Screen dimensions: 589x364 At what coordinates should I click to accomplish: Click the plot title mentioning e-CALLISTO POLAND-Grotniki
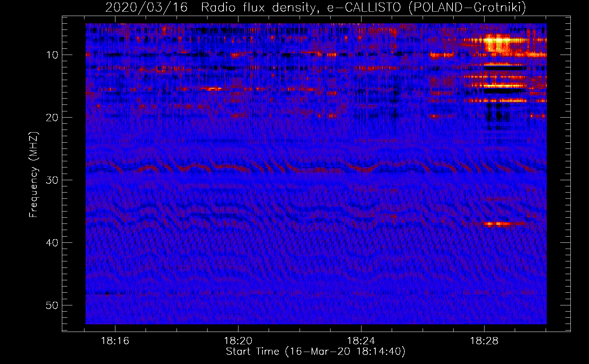316,7
